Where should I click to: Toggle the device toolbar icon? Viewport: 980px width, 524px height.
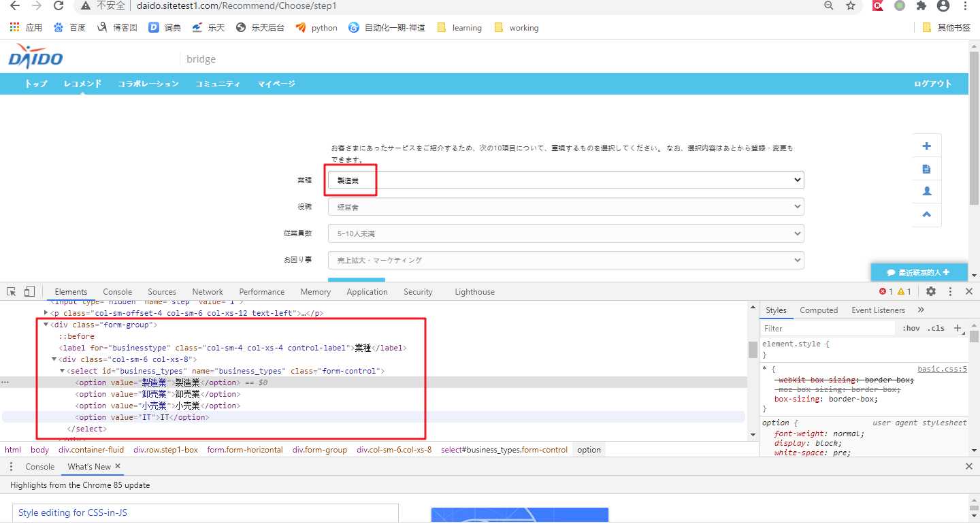coord(29,291)
